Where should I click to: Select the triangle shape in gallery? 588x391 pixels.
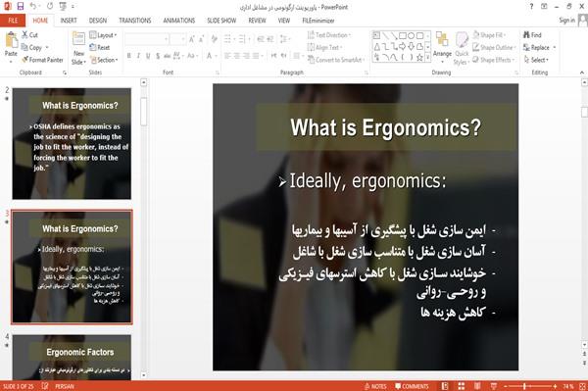[x=377, y=46]
